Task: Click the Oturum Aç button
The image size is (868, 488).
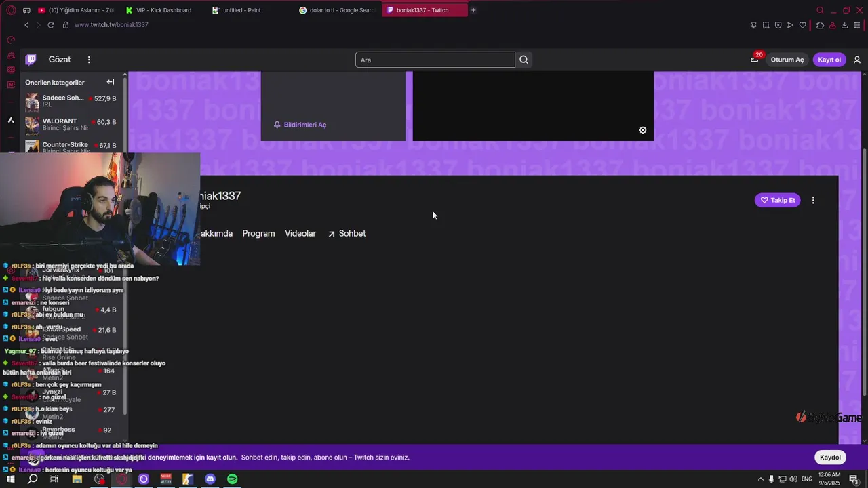Action: tap(787, 60)
